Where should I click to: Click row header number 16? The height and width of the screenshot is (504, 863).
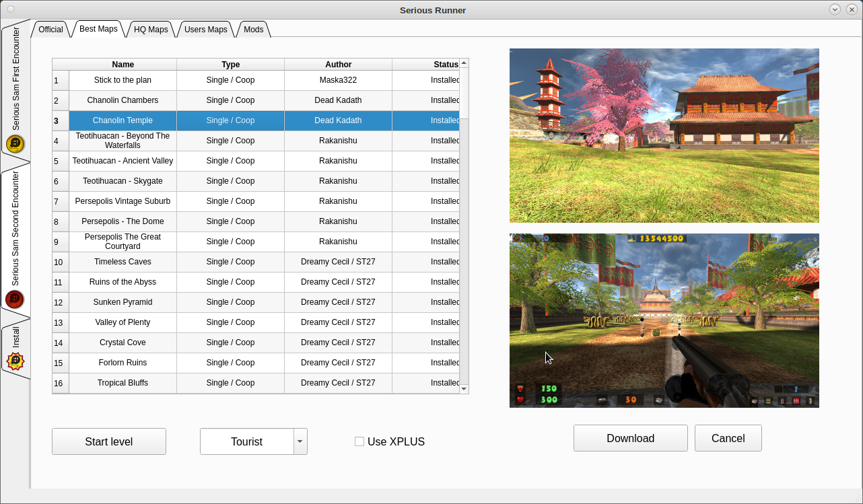click(61, 384)
